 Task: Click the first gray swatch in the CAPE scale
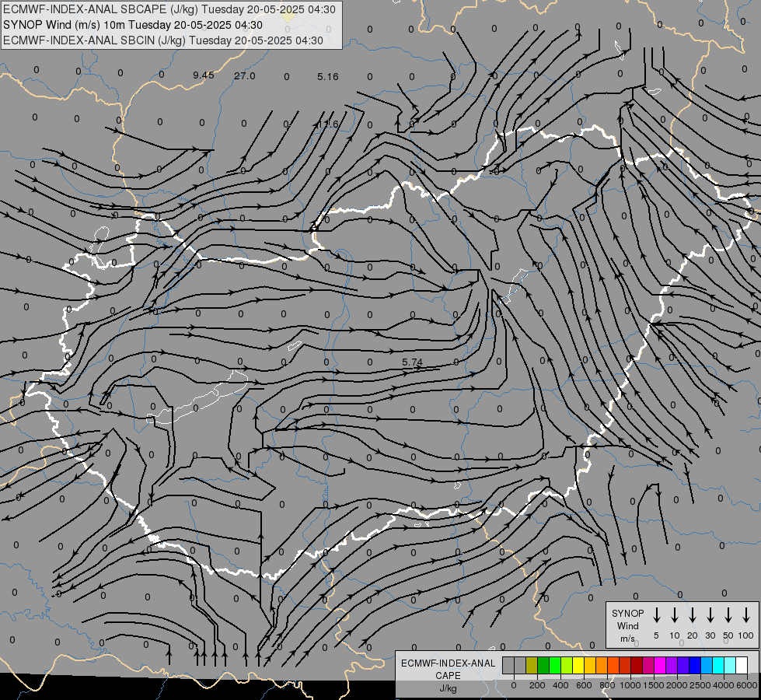[508, 665]
